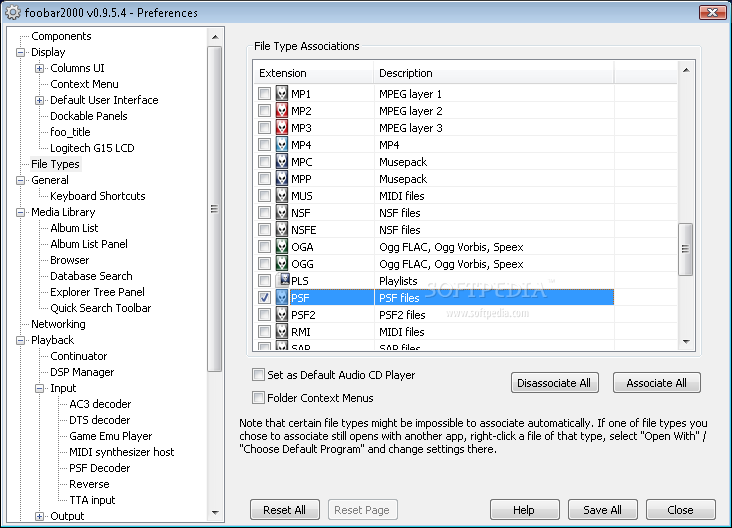Select MIDI synthesizer host item
The image size is (732, 528).
click(121, 452)
